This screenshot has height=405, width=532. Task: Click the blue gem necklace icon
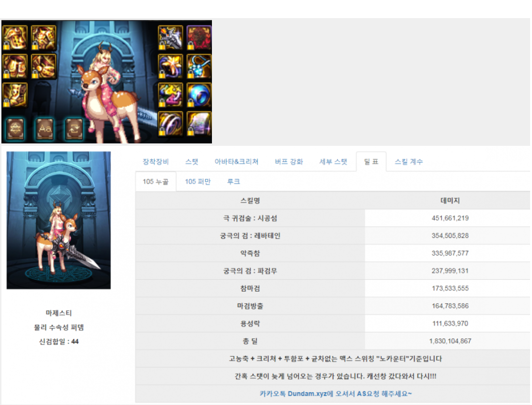(199, 66)
